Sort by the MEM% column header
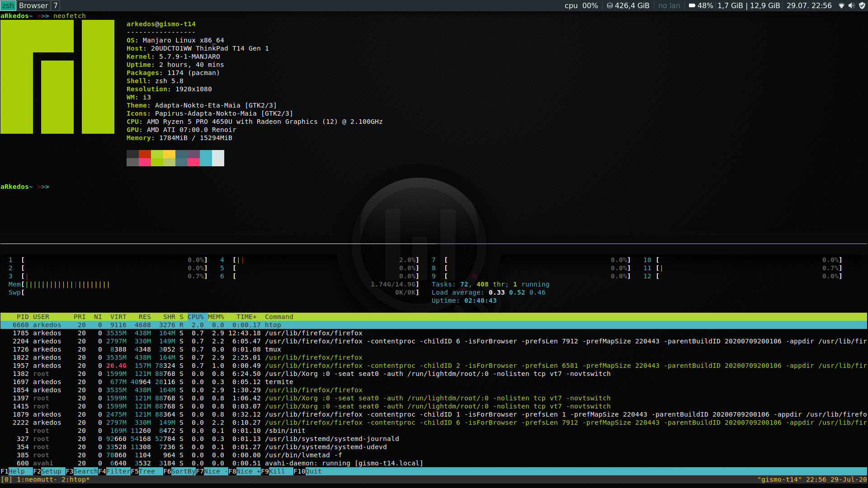868x488 pixels. point(216,317)
